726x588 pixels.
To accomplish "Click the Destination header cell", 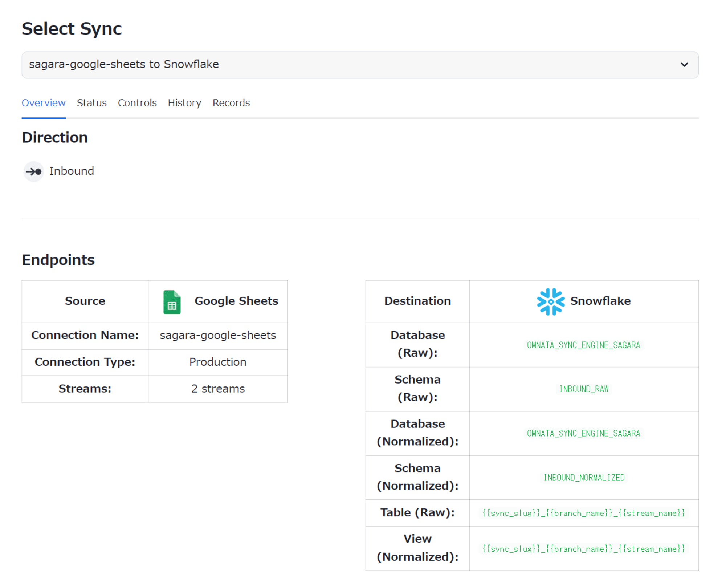I will (417, 301).
